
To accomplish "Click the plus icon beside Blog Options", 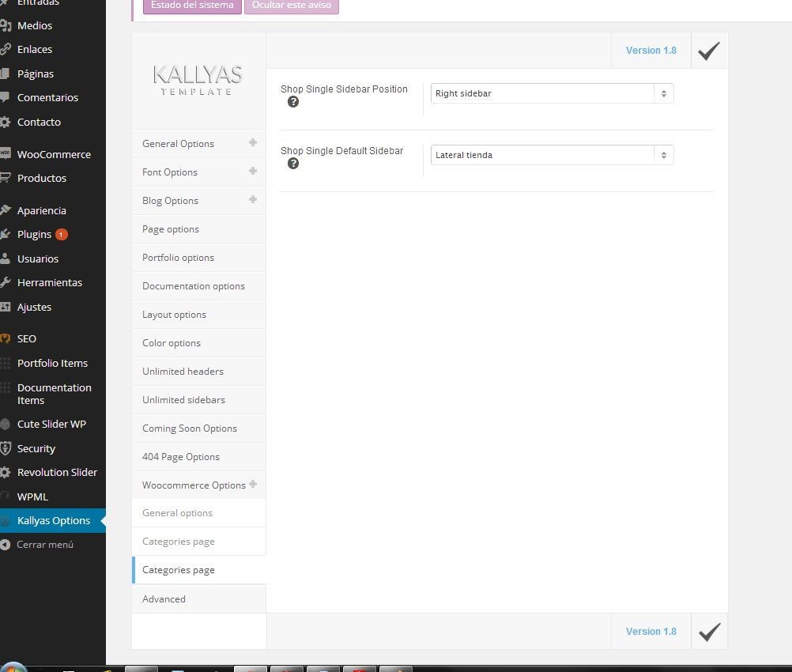I will 253,199.
